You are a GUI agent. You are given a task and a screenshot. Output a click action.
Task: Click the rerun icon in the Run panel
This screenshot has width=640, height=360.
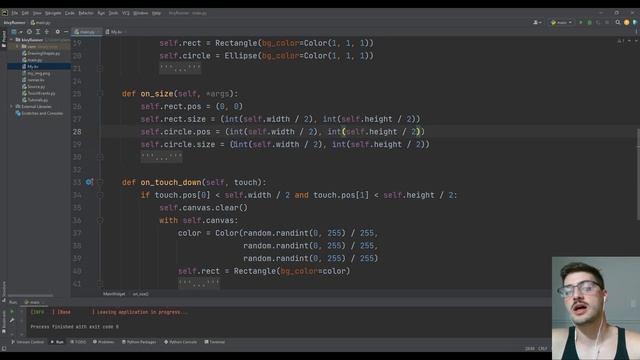(x=12, y=312)
